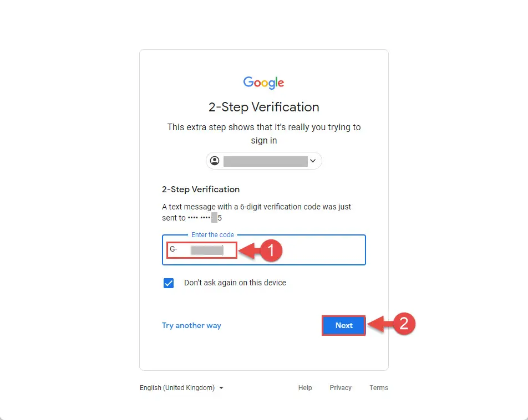This screenshot has height=420, width=528.
Task: Open the Terms footer link
Action: pyautogui.click(x=379, y=388)
